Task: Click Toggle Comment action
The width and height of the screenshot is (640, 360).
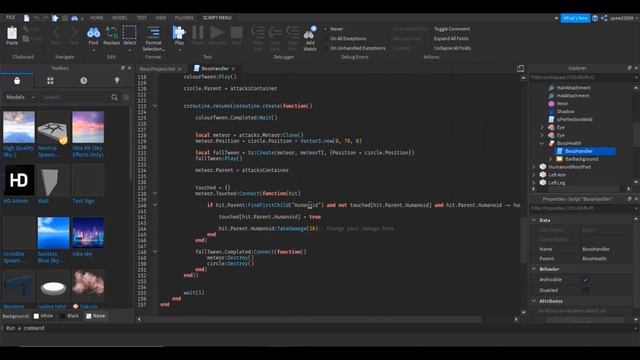Action: [452, 29]
